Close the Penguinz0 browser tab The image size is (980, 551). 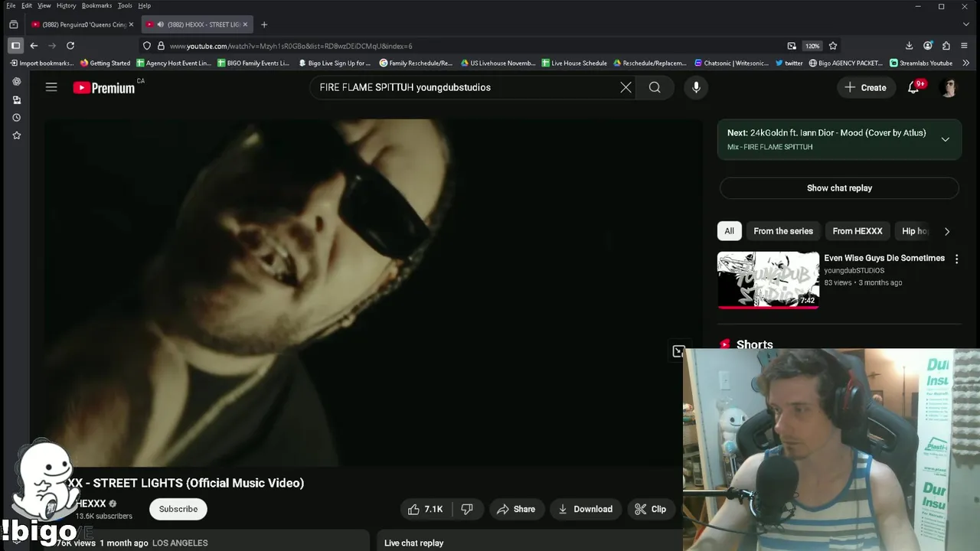(x=131, y=24)
